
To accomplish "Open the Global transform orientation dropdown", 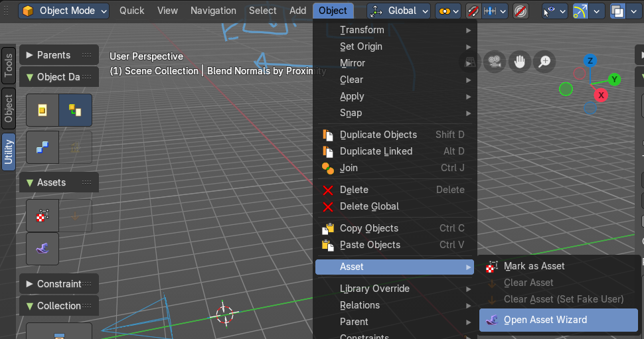I will coord(398,11).
